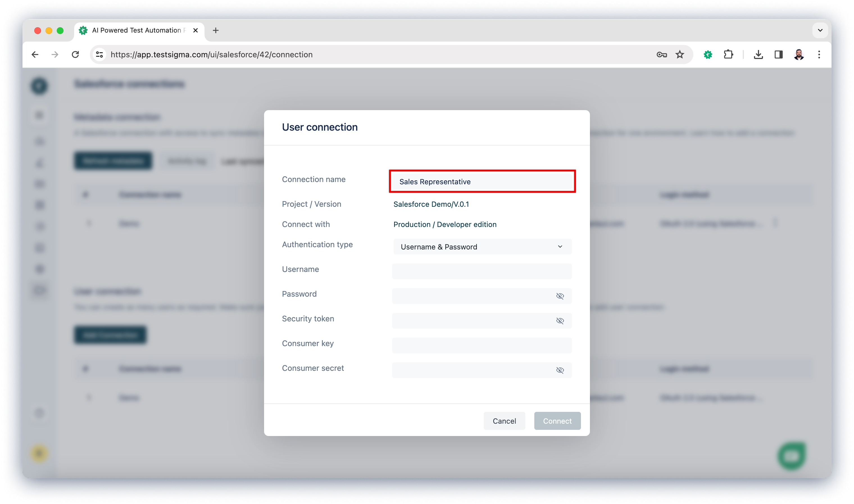Toggle the browser side panel icon

[779, 54]
